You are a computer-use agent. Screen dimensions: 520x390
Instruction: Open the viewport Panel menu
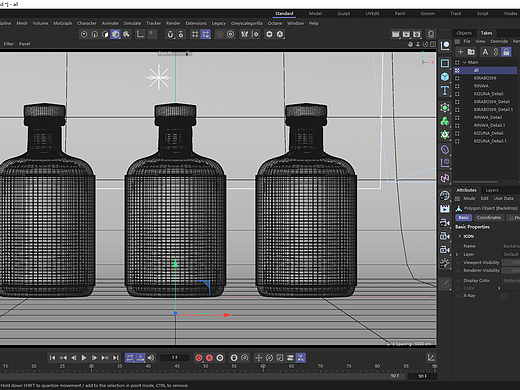pos(24,44)
